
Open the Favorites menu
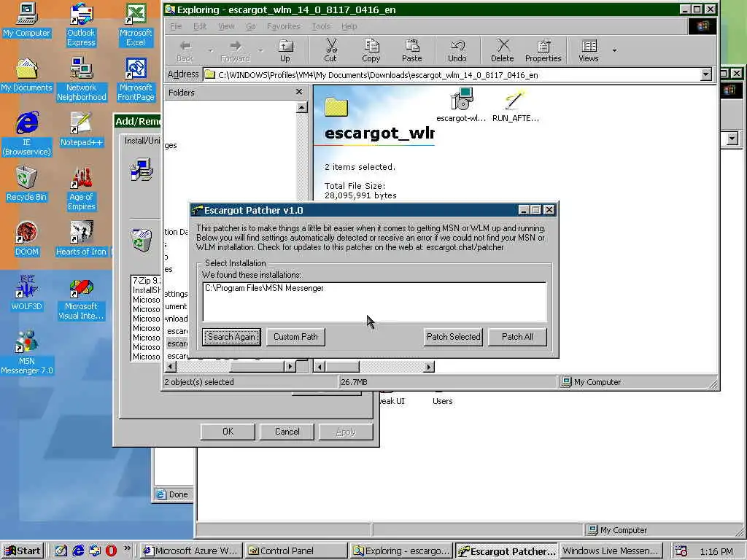[x=284, y=26]
